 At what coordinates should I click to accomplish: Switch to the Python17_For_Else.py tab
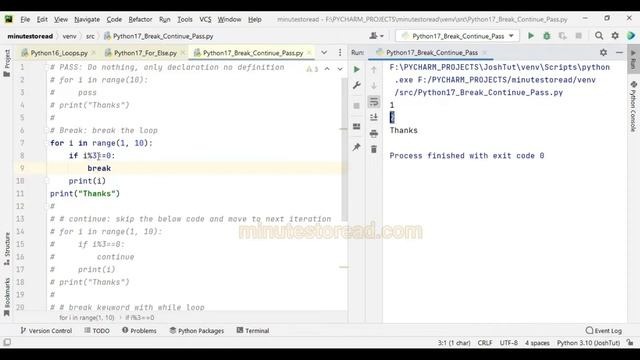point(145,53)
